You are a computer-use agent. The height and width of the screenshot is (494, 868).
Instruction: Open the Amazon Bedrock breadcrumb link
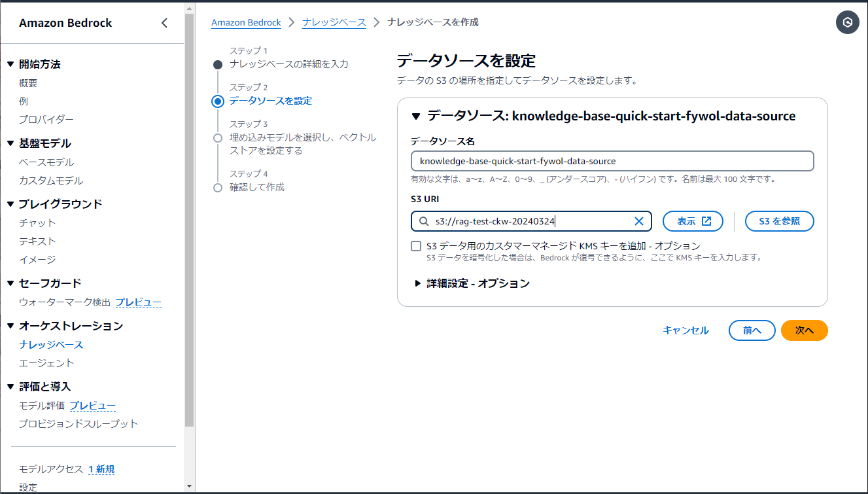[246, 22]
